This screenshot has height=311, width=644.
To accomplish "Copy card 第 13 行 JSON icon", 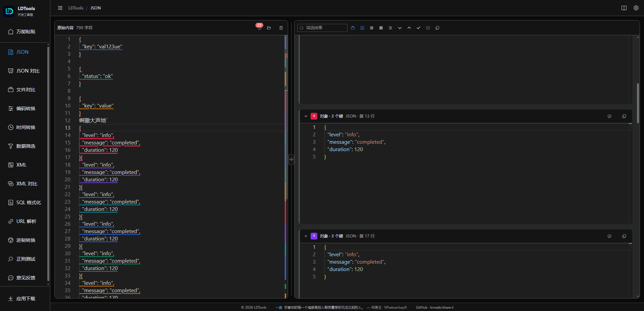I will tap(624, 116).
